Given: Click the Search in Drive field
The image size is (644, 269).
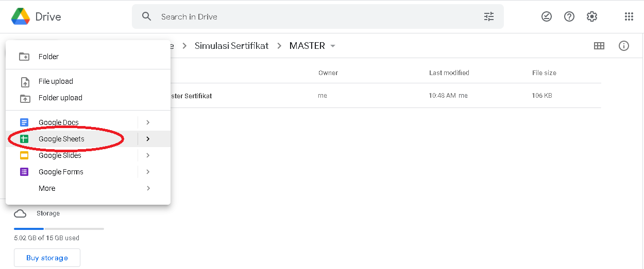Looking at the screenshot, I should click(x=317, y=16).
